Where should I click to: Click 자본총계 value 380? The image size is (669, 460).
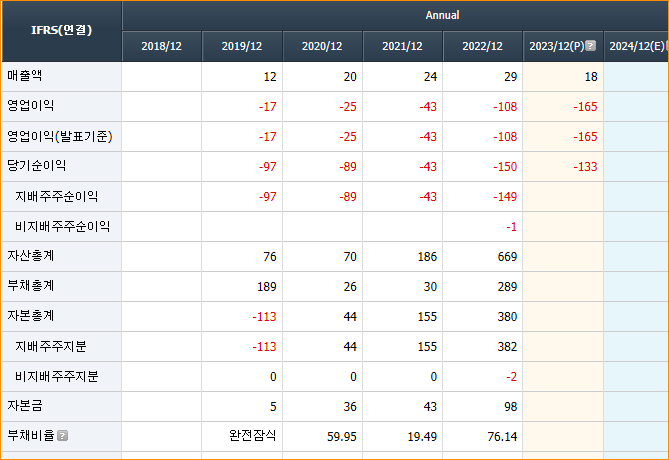click(x=507, y=317)
